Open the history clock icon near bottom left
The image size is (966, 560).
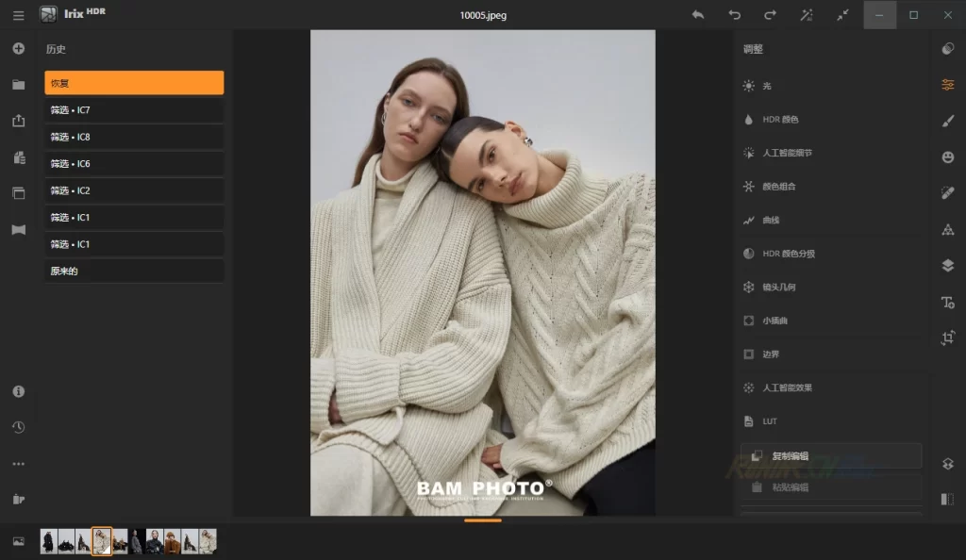(18, 427)
